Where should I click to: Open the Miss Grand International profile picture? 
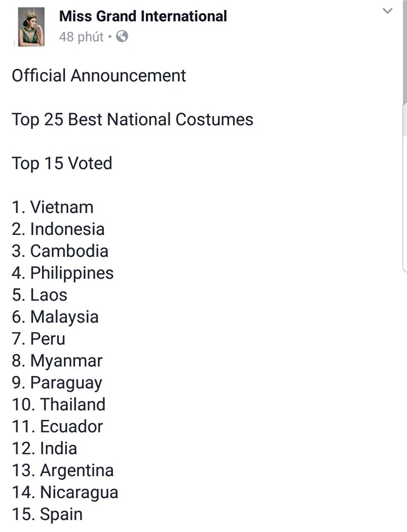pos(29,27)
